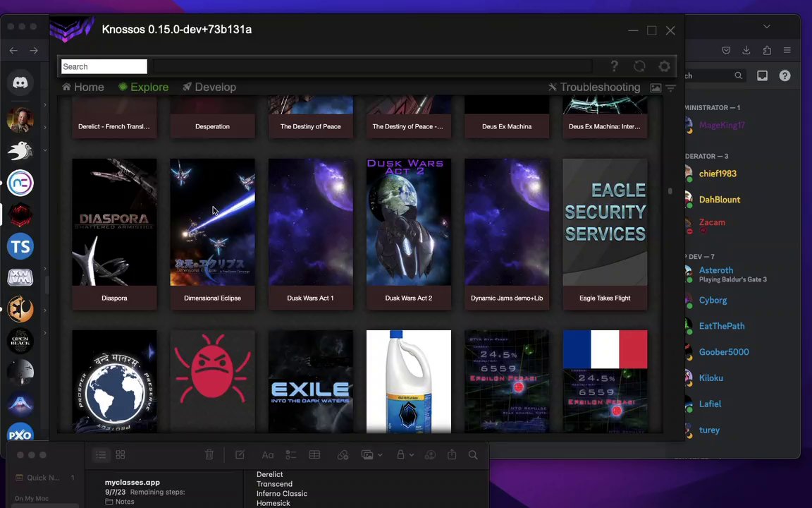Open Knossos settings gear icon
This screenshot has height=508, width=812.
tap(665, 66)
